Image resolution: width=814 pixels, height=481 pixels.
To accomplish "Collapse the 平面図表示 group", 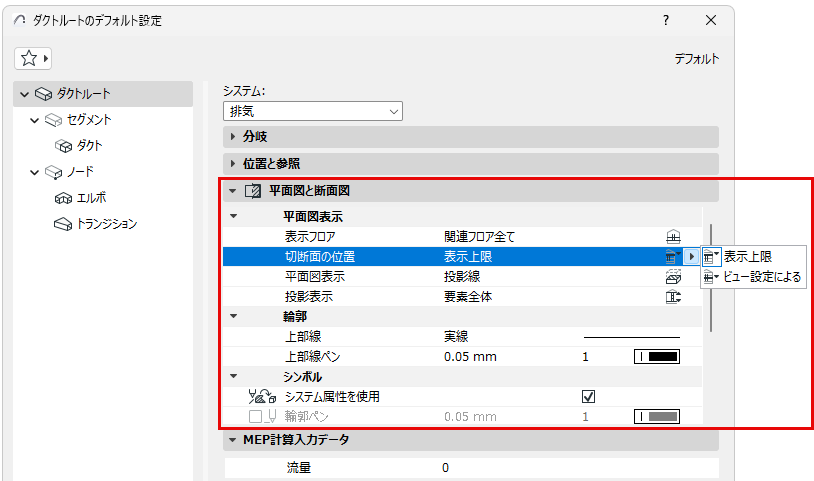I will pyautogui.click(x=234, y=216).
